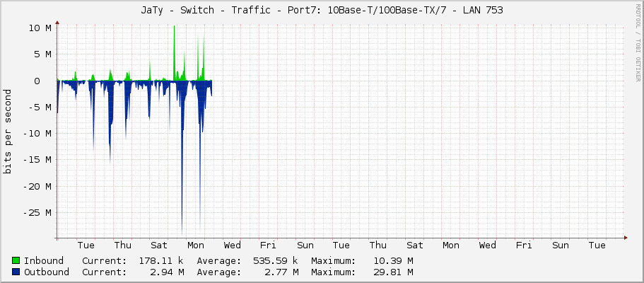The image size is (644, 283).
Task: Click Outbound current value '2.94 M'
Action: point(166,272)
